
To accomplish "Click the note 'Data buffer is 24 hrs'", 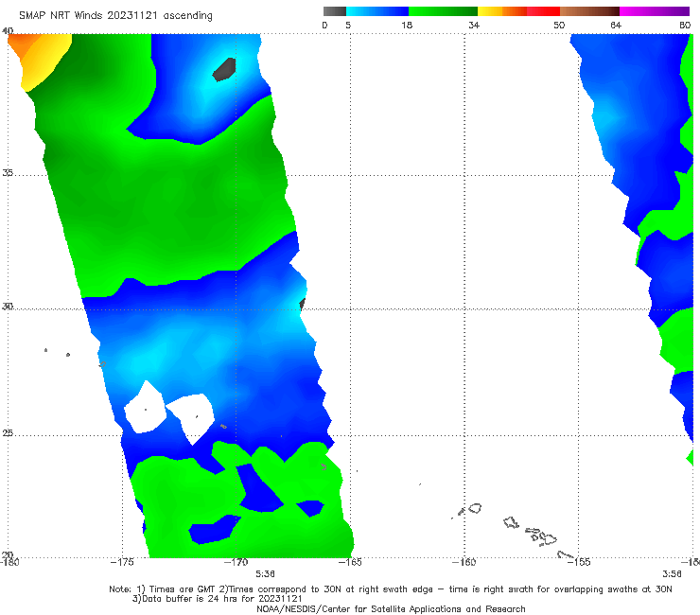I will 217,599.
